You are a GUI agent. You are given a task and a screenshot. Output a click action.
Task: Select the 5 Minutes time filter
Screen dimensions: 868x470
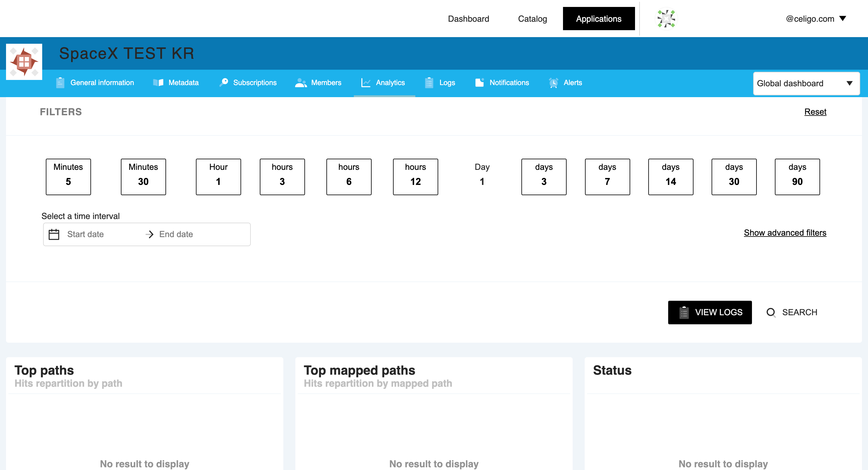(x=68, y=177)
